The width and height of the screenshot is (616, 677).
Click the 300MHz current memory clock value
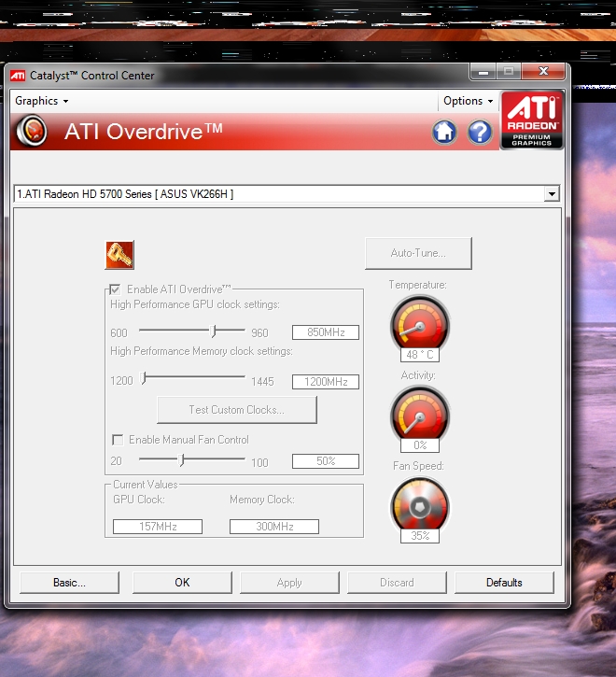274,527
